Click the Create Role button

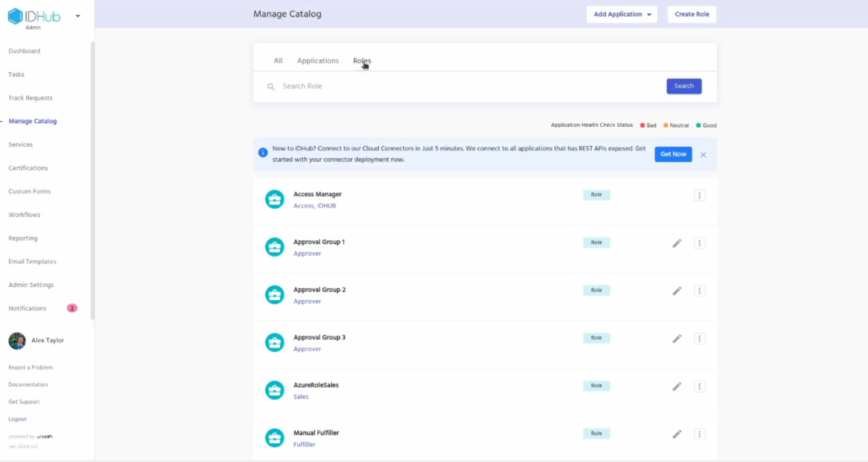pyautogui.click(x=691, y=14)
